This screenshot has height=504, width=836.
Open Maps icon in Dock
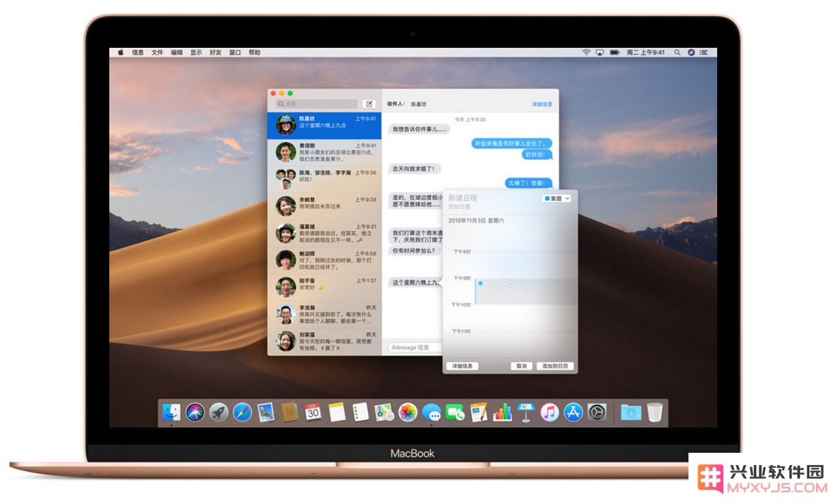(x=384, y=412)
